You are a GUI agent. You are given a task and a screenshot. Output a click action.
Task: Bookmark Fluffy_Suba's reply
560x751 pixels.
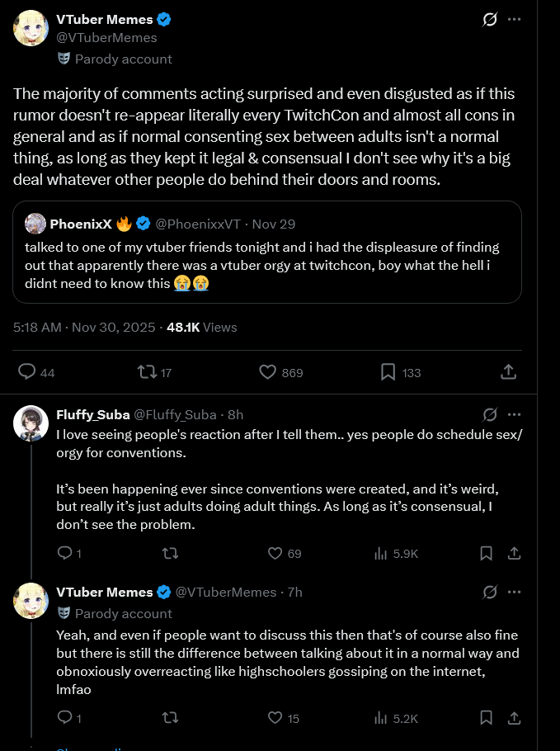(x=487, y=553)
